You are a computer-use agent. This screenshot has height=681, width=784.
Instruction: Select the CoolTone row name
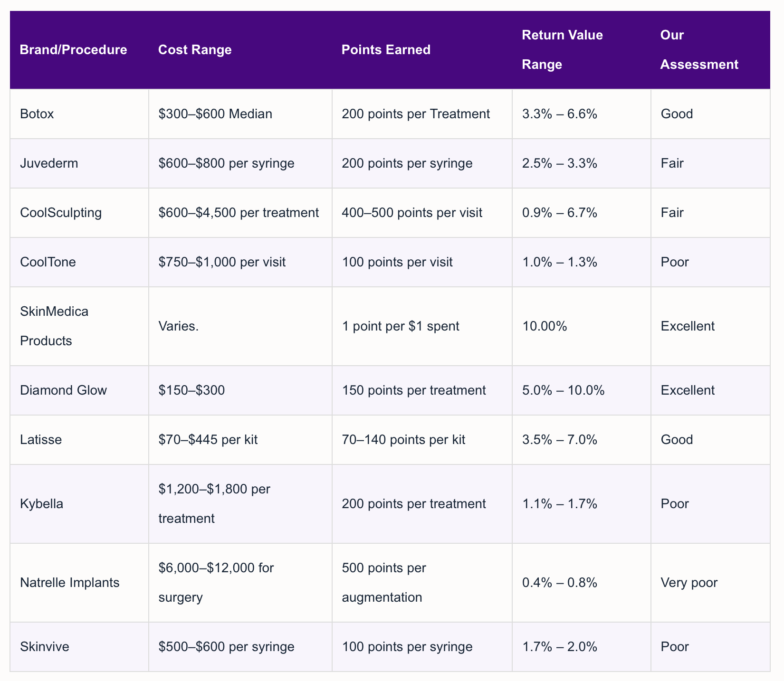click(48, 262)
